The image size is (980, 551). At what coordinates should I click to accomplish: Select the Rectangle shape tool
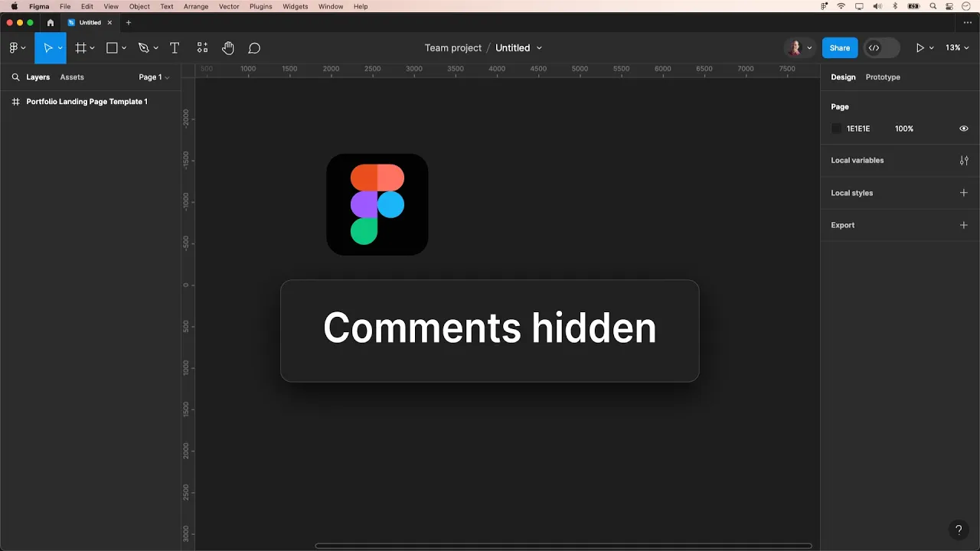112,48
